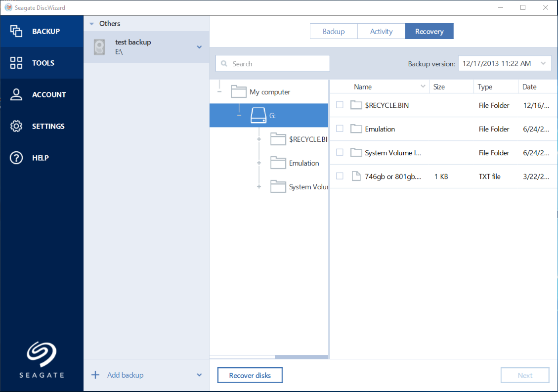Open the Tools grid icon
Screen dimensions: 558x392
pos(16,63)
